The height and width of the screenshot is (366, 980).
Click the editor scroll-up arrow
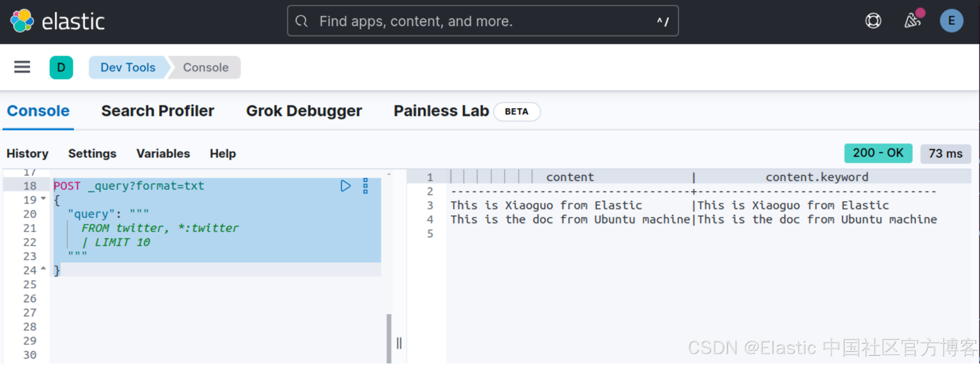[x=389, y=174]
